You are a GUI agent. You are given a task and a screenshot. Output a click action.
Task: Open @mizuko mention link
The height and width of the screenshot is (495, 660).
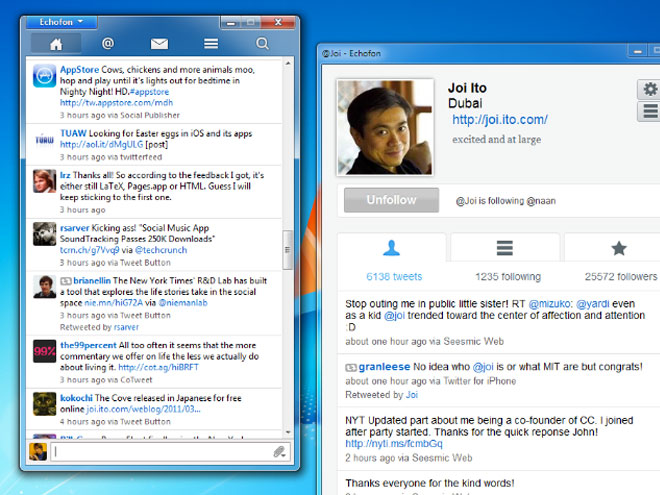coord(550,304)
